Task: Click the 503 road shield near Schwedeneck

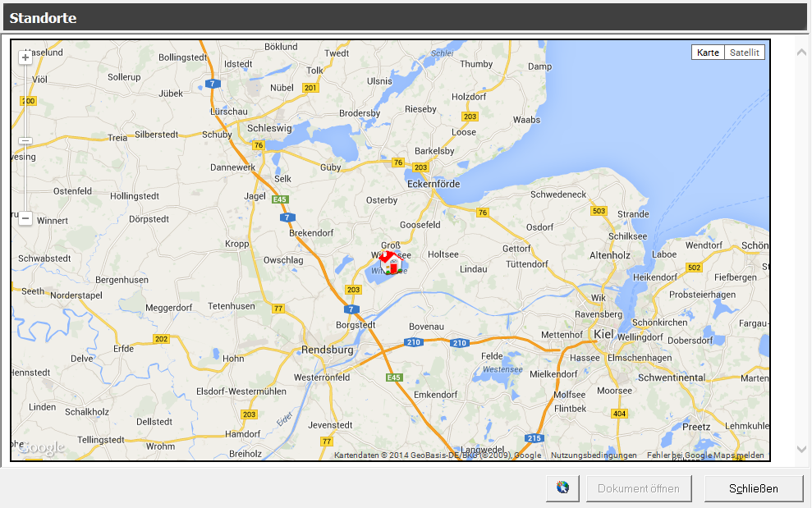Action: click(x=599, y=211)
